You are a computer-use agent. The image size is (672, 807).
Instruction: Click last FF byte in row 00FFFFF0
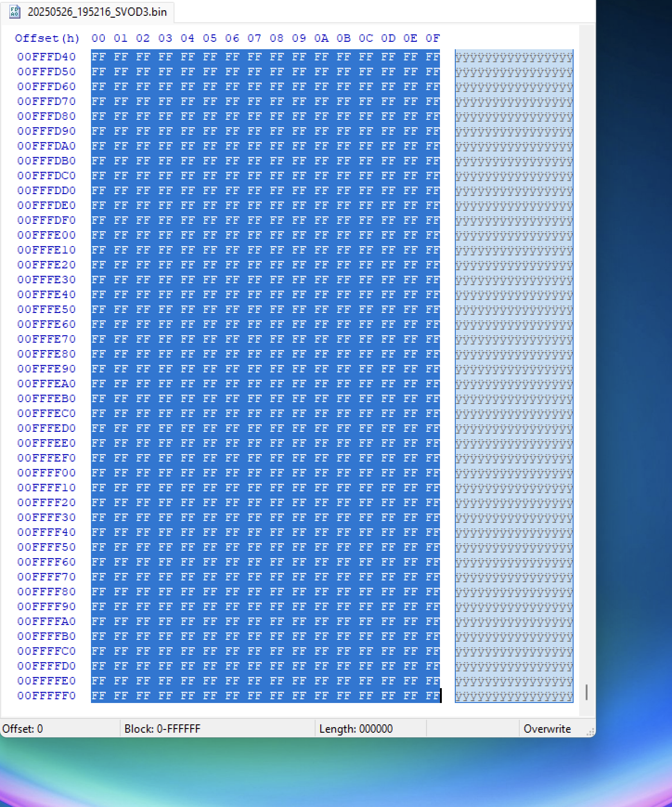[433, 696]
